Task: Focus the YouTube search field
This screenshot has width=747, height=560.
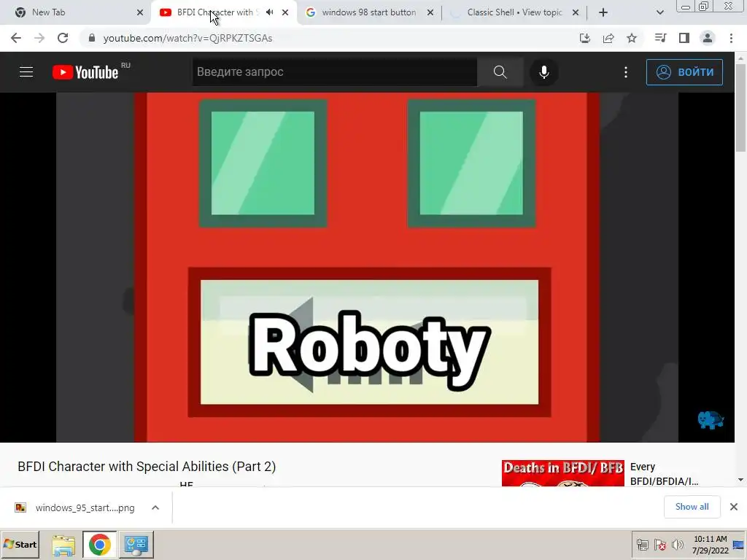Action: click(334, 72)
